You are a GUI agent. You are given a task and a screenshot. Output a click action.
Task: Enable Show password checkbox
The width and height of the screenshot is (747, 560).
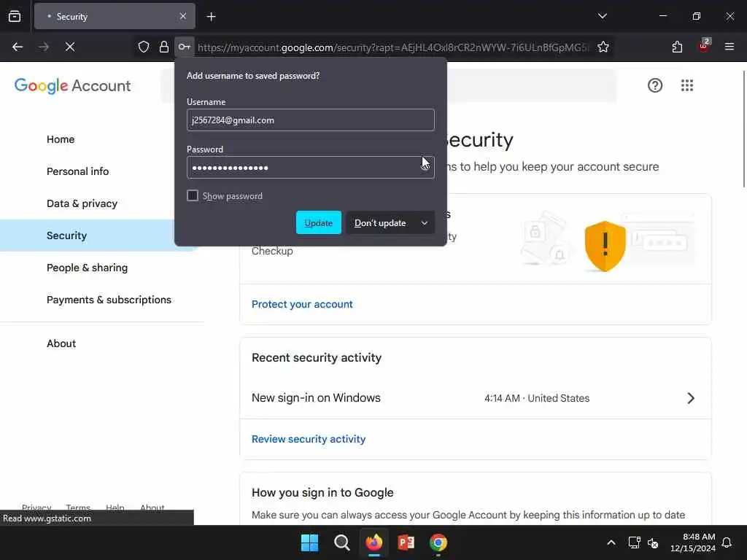point(193,195)
